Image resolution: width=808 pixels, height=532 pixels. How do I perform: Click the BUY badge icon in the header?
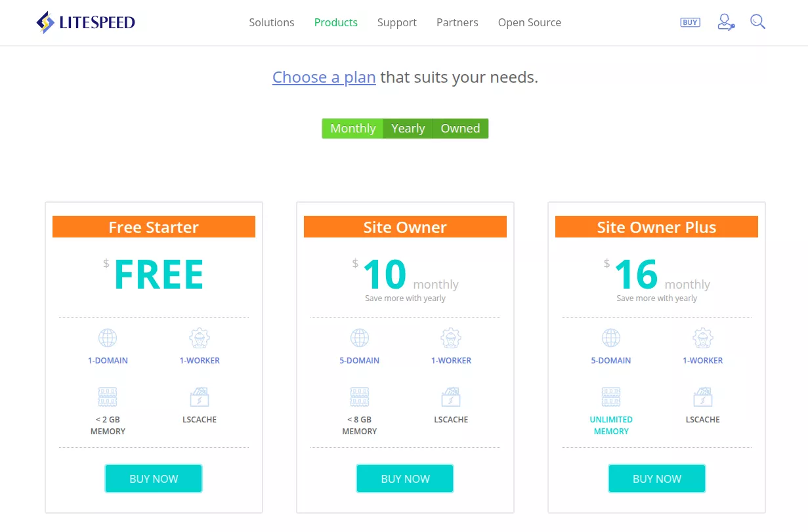pos(689,22)
